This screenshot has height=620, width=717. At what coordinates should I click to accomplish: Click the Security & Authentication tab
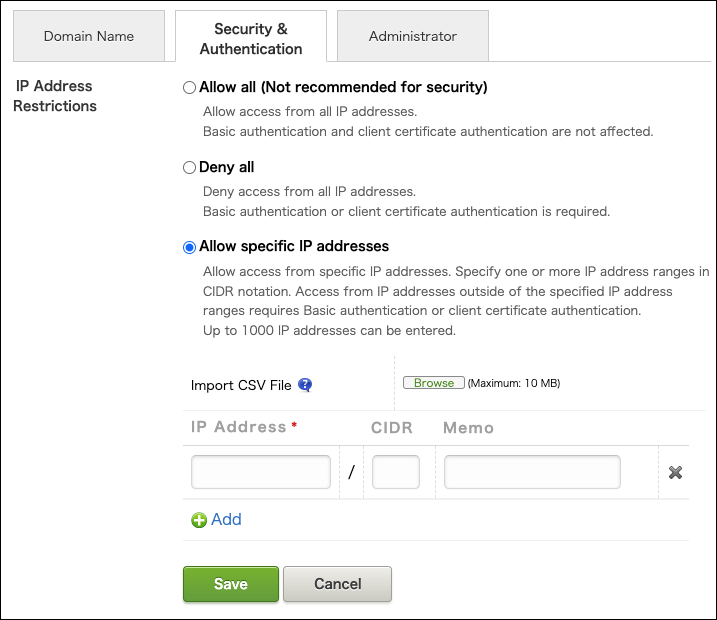point(250,39)
